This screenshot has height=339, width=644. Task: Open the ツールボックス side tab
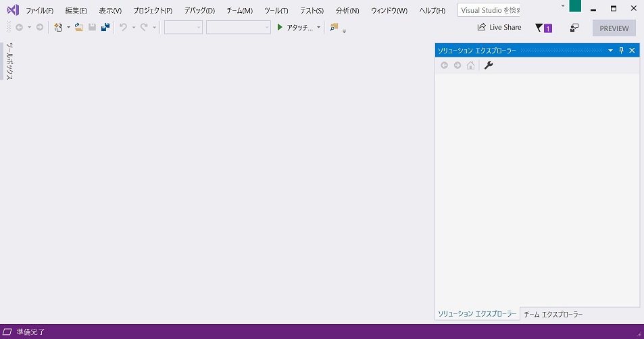click(x=9, y=61)
